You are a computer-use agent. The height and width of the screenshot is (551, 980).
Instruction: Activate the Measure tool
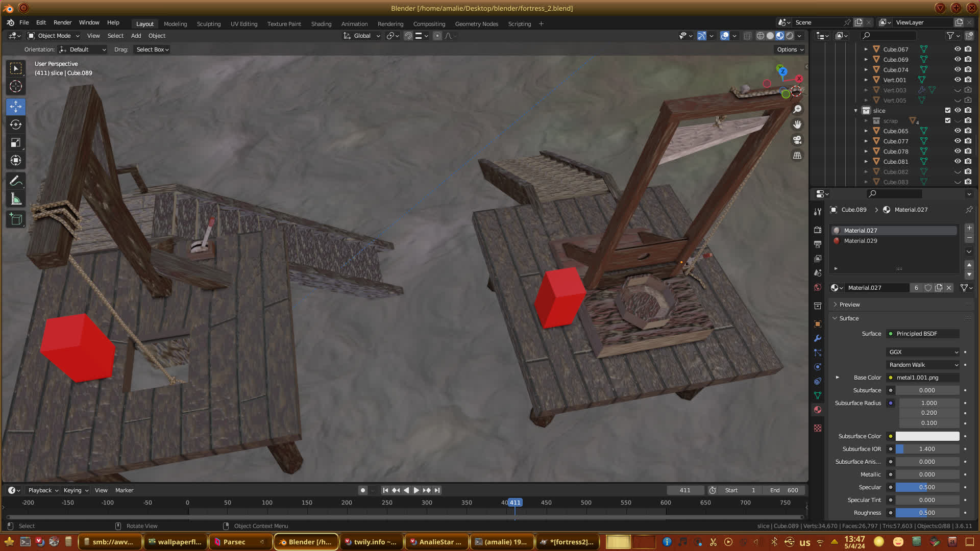(16, 199)
